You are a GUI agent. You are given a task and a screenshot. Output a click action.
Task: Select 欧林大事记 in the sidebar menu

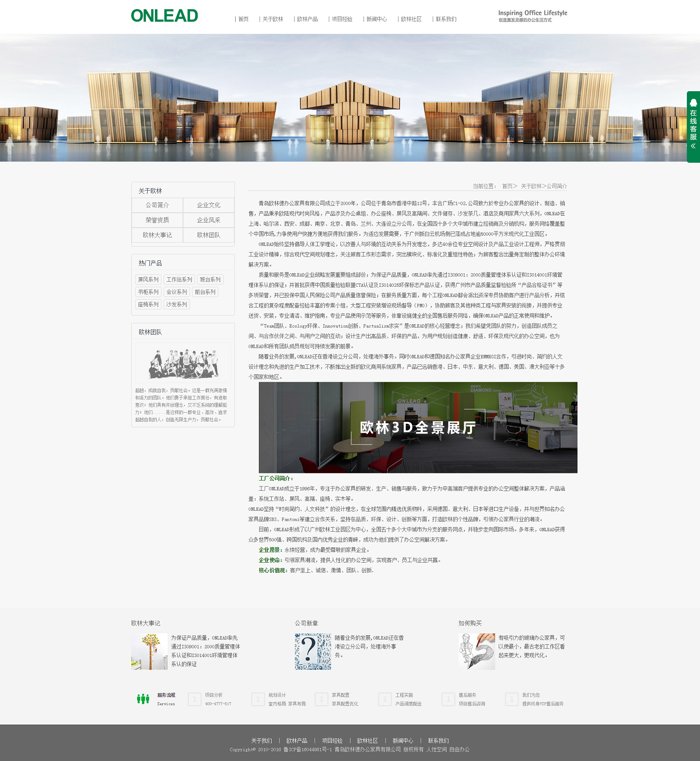157,235
